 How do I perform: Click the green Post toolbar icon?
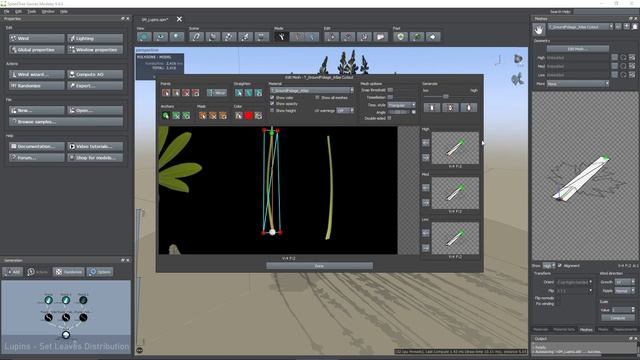tap(400, 37)
